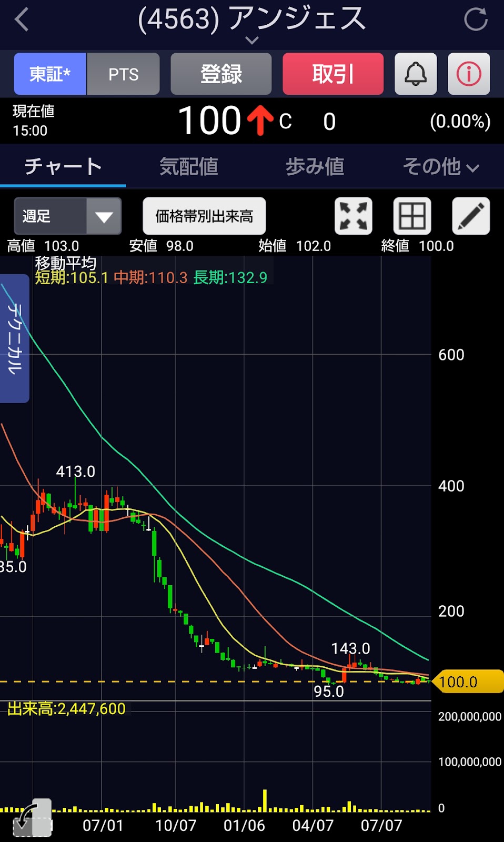Screen dimensions: 504x842
Task: Tap the refresh icon
Action: point(476,19)
